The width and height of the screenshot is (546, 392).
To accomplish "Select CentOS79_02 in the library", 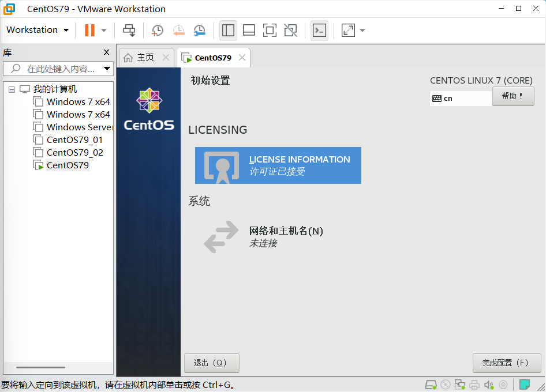I will click(x=68, y=153).
